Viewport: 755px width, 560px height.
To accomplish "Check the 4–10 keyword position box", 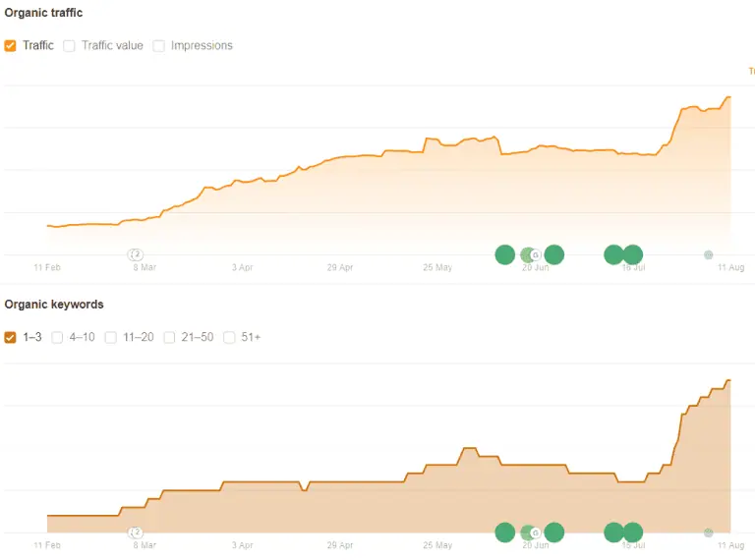I will (x=57, y=337).
